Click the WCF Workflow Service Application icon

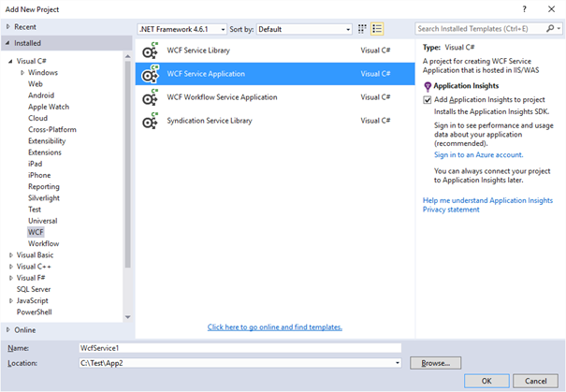click(151, 97)
